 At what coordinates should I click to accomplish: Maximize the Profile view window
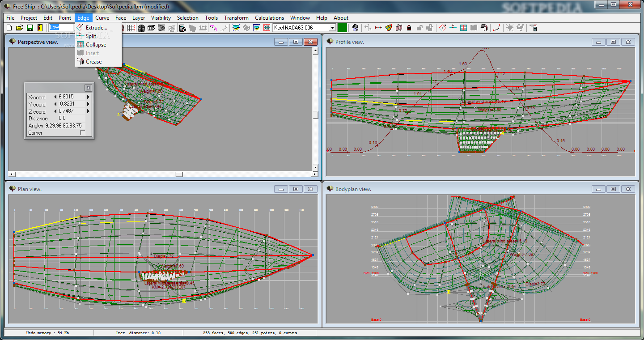click(613, 42)
